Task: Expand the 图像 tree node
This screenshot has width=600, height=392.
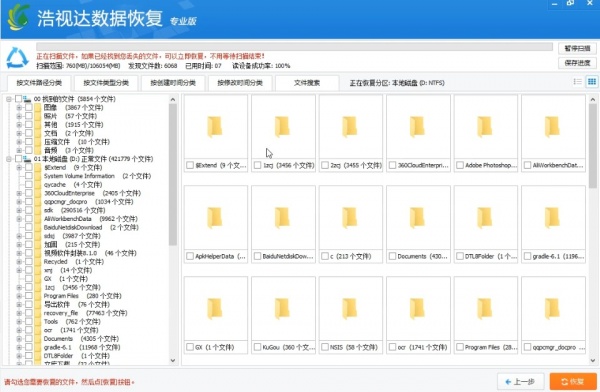Action: (19, 108)
